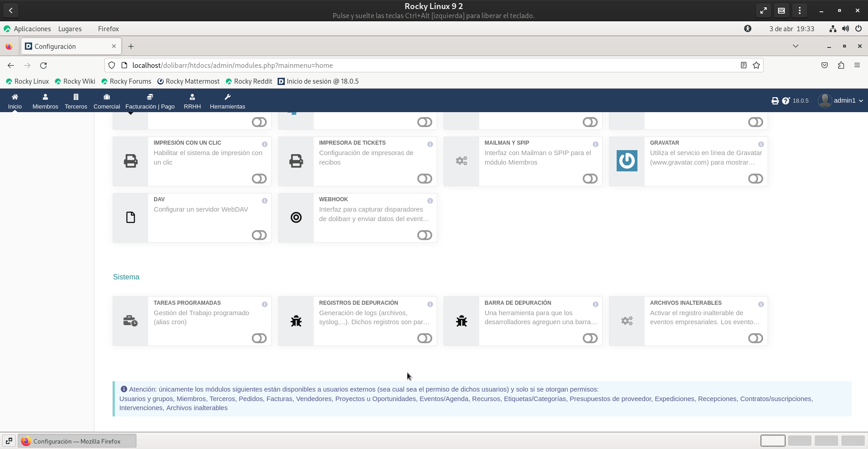Toggle on the Webhook module
868x449 pixels.
[425, 235]
